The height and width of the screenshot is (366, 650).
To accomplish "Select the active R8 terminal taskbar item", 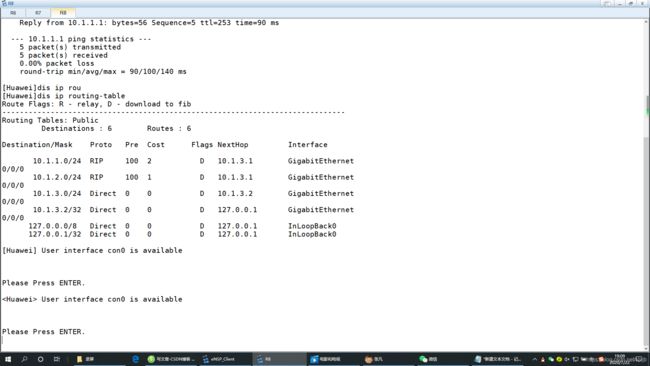I will [279, 359].
